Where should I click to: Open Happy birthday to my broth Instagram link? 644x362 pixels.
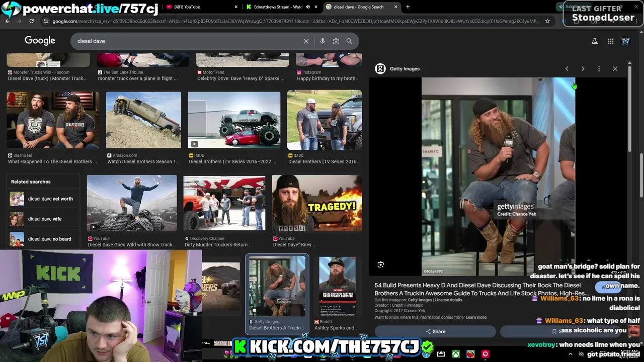pos(328,78)
